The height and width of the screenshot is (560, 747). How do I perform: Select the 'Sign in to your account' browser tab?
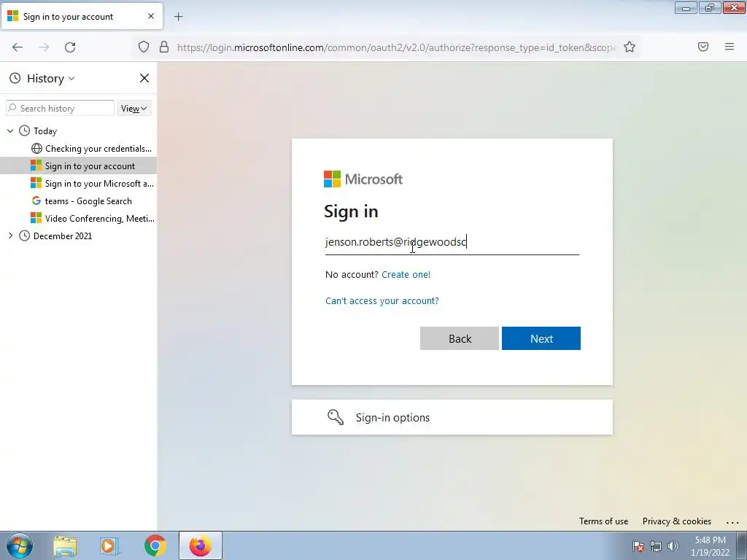tap(82, 17)
